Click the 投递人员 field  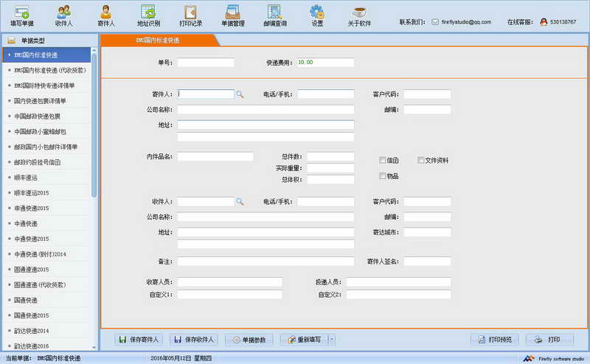[x=398, y=282]
